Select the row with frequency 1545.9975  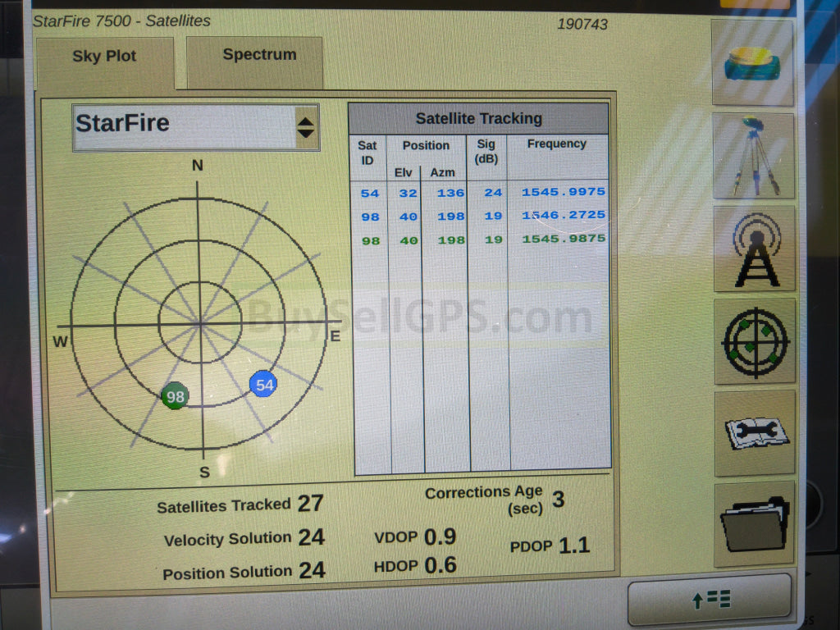click(482, 193)
